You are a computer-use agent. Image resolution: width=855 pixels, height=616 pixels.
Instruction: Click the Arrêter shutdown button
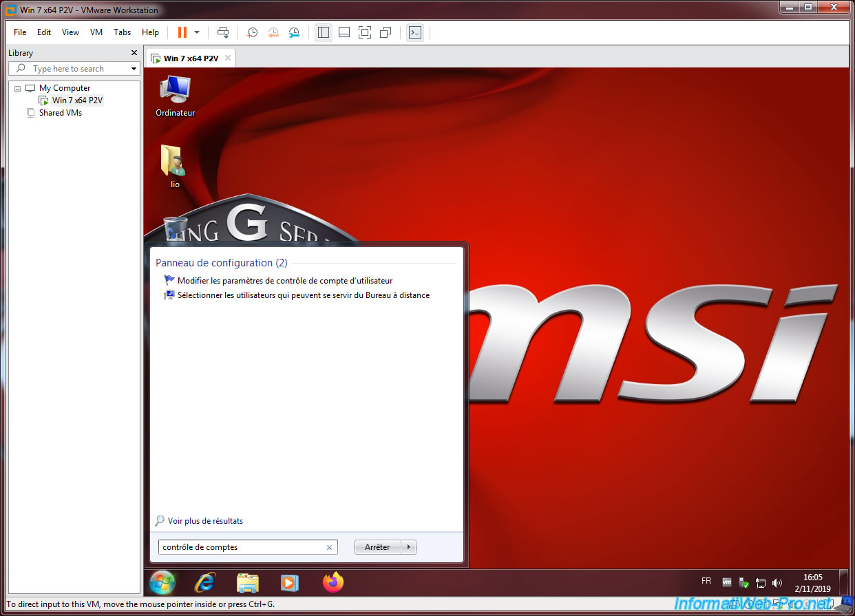(377, 547)
